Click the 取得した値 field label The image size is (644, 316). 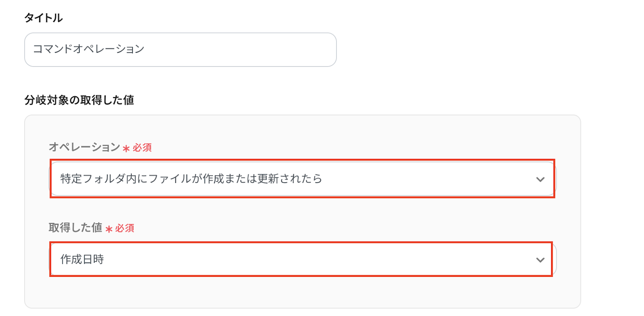pyautogui.click(x=76, y=228)
